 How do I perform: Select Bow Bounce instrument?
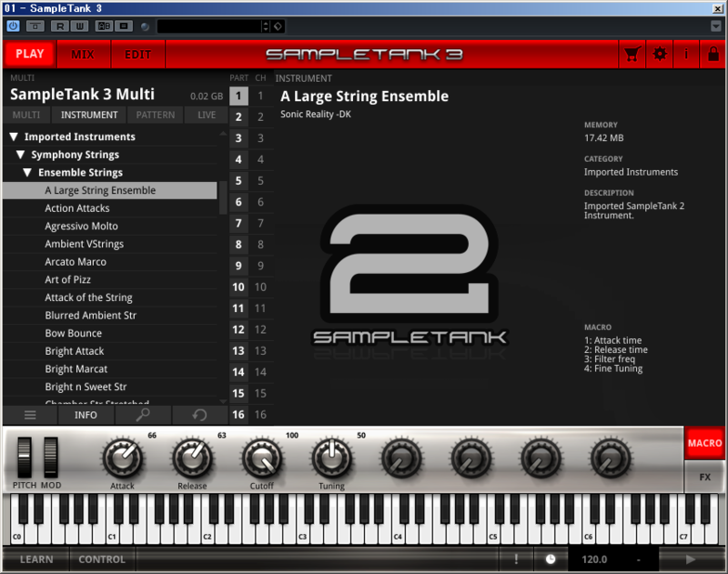(x=110, y=333)
